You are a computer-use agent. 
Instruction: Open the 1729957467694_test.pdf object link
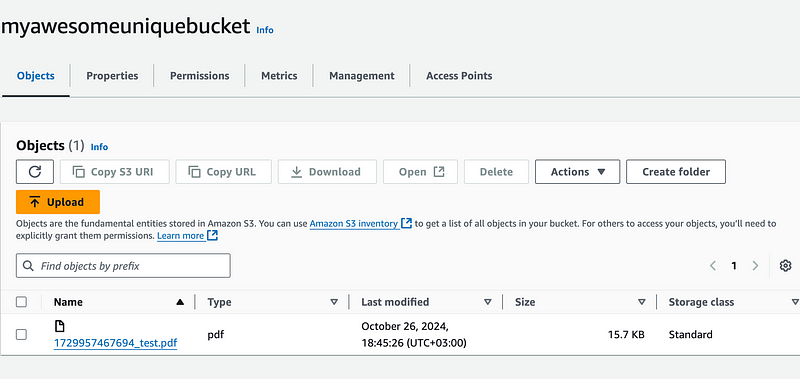(115, 343)
